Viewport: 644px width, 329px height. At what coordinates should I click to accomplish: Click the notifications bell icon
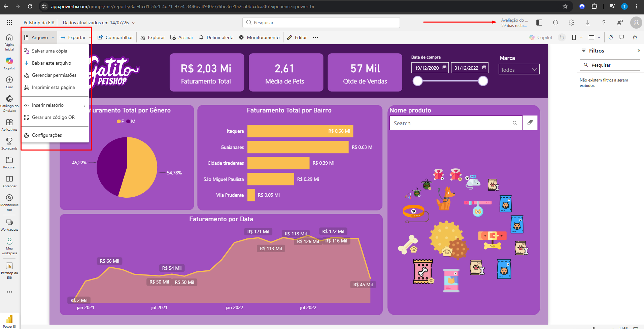tap(555, 23)
